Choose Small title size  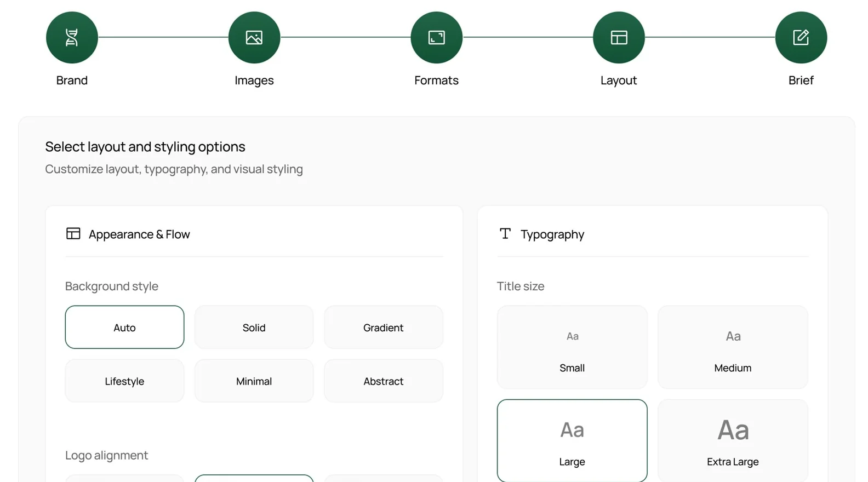[572, 347]
